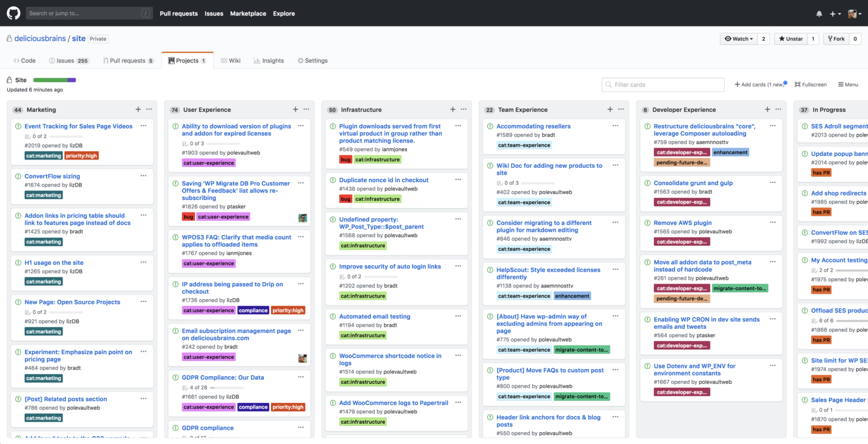Select compliance label on IP address card
868x444 pixels.
tap(253, 310)
